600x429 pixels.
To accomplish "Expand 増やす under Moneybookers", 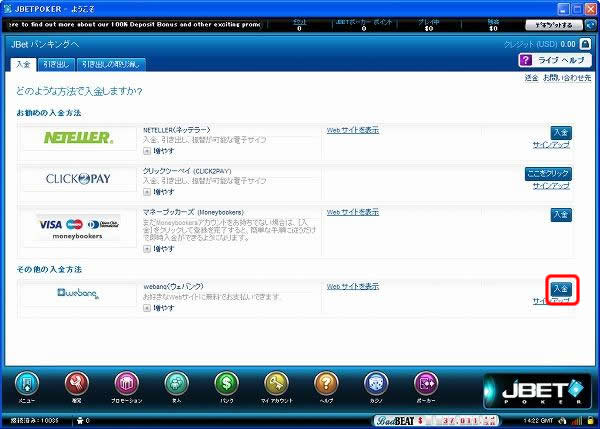I will (159, 249).
